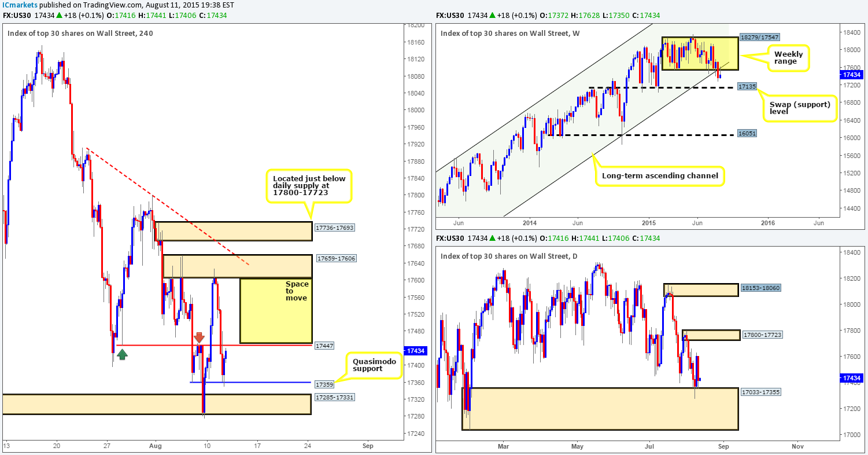
Task: Click the FX:US30 symbol above the 240 chart
Action: pyautogui.click(x=16, y=15)
